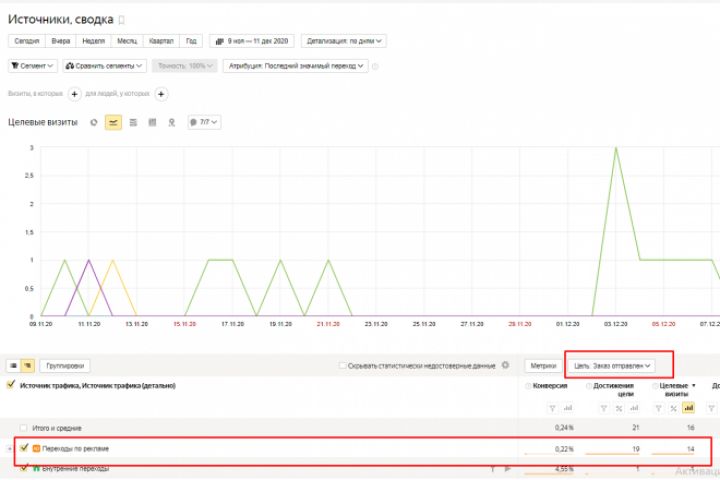Bookmark the 'Источники, сводка' report
The image size is (720, 480).
tap(122, 20)
